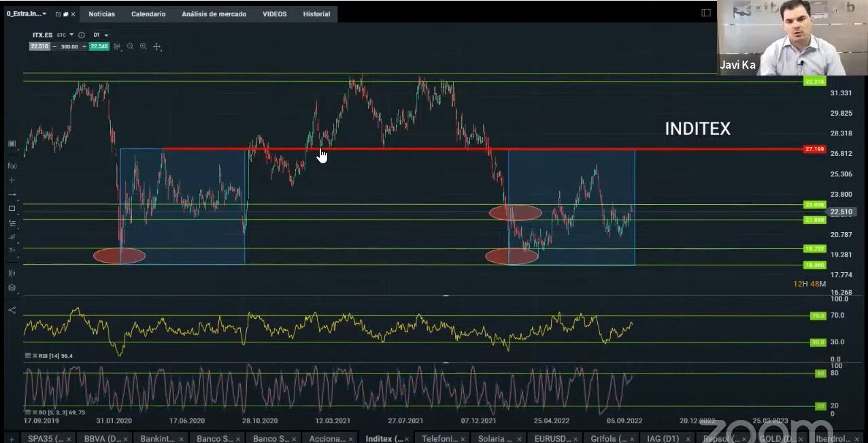Increase volume with the plus stepper
Viewport: 868px width, 443px height.
click(x=84, y=46)
